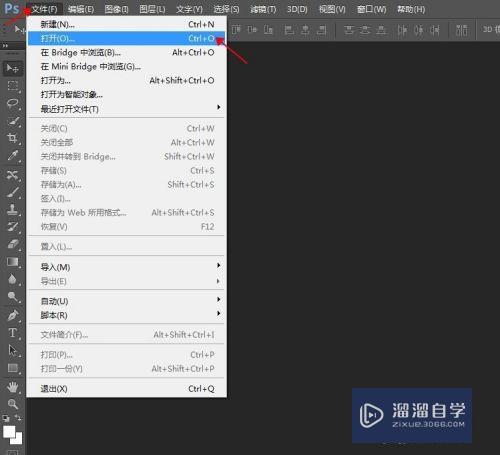Open the 窗口(W) menu
The height and width of the screenshot is (455, 500).
(x=371, y=9)
